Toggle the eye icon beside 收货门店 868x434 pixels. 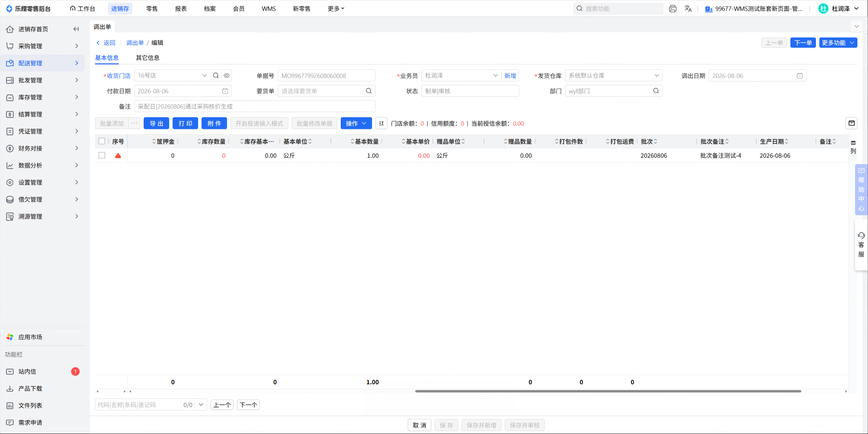[227, 75]
